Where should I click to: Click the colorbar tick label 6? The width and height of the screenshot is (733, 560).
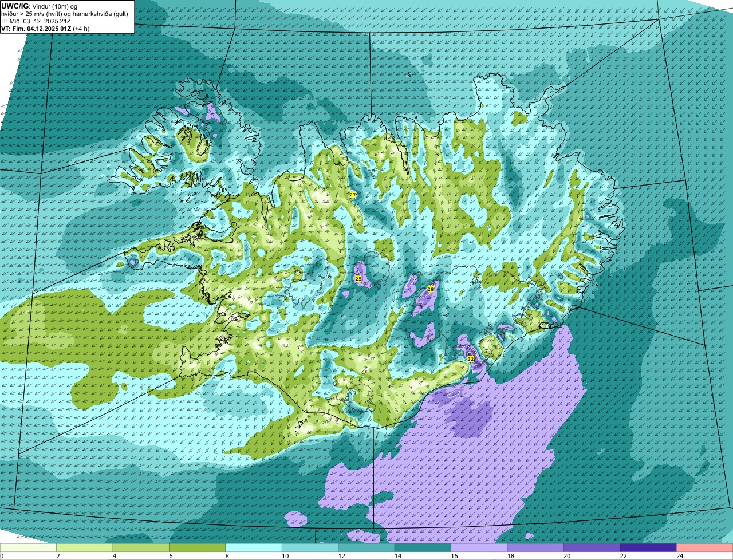point(171,556)
